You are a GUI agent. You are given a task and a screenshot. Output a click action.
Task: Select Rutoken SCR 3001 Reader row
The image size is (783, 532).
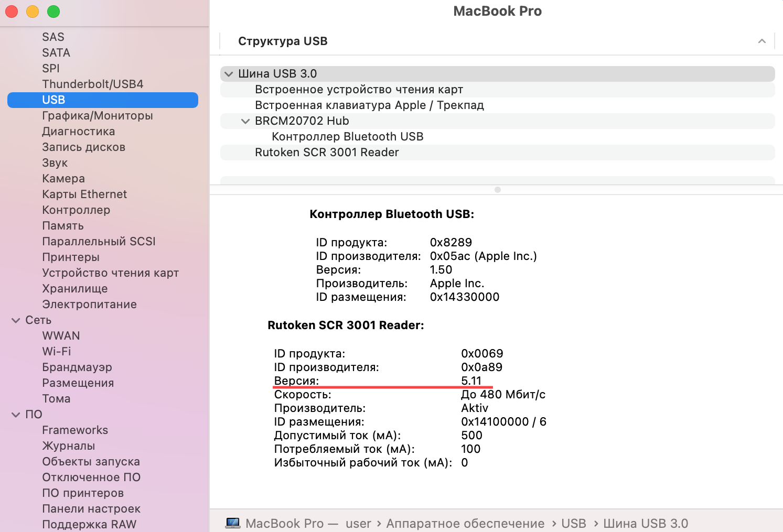(497, 153)
